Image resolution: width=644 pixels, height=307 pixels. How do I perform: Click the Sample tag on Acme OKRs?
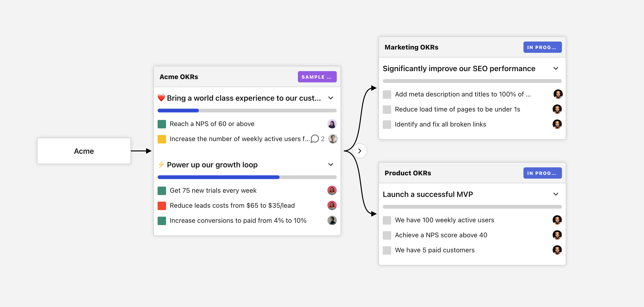point(317,77)
